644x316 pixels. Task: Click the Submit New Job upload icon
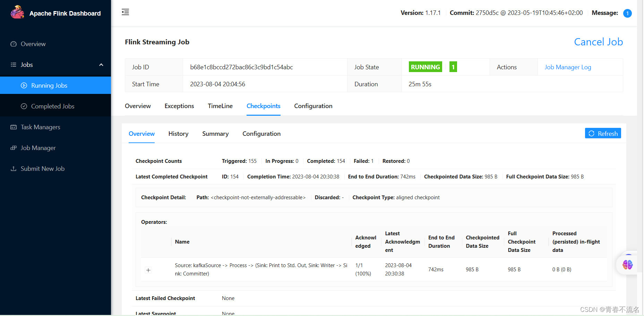(14, 169)
